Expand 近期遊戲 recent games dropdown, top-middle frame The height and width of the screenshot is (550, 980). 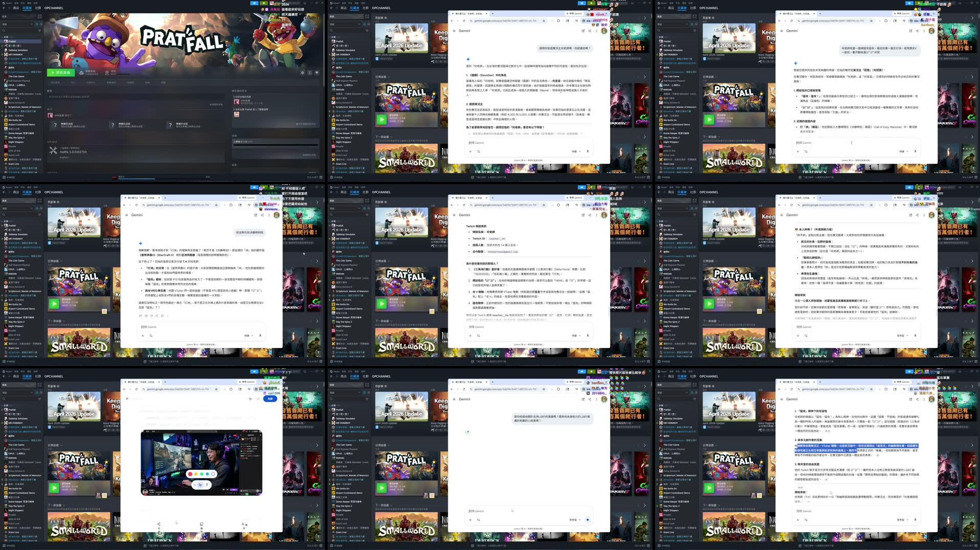pos(381,77)
